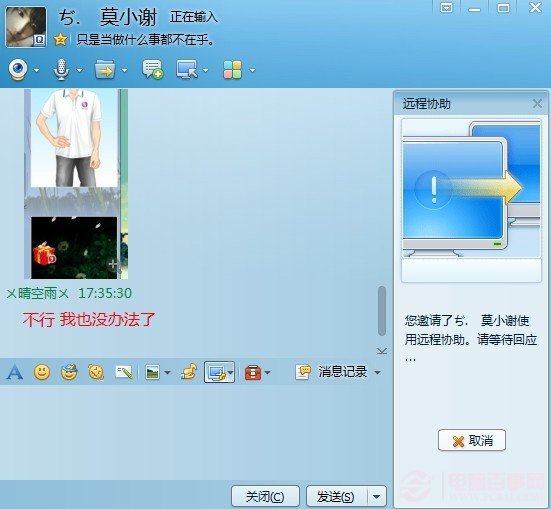The image size is (551, 509).
Task: Click the 关闭(C) button
Action: pyautogui.click(x=265, y=496)
